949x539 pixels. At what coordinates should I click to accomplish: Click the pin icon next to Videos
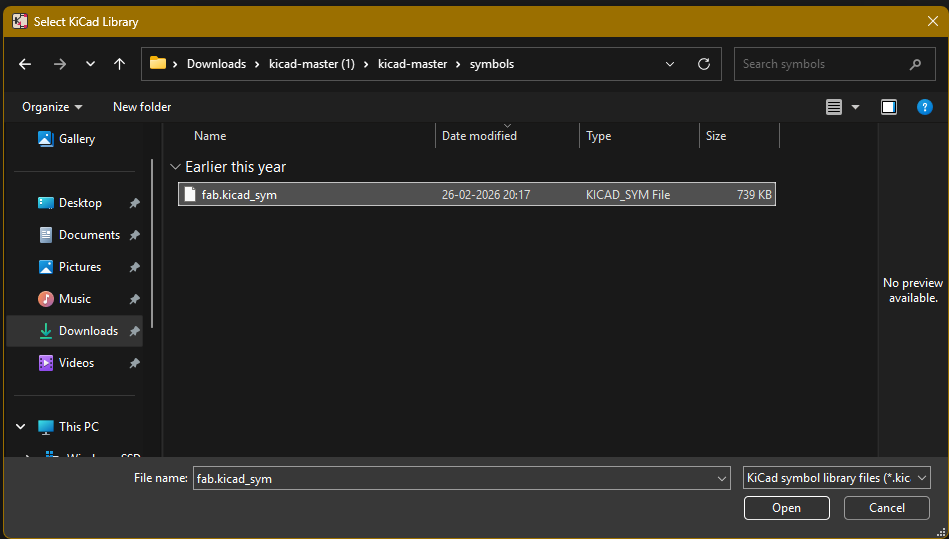pos(134,364)
